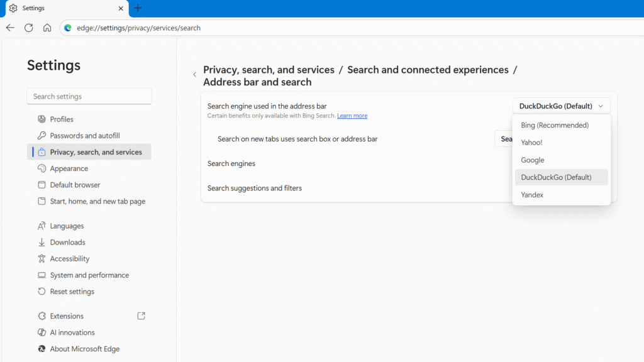The width and height of the screenshot is (644, 362).
Task: Open System and performance settings
Action: 89,275
